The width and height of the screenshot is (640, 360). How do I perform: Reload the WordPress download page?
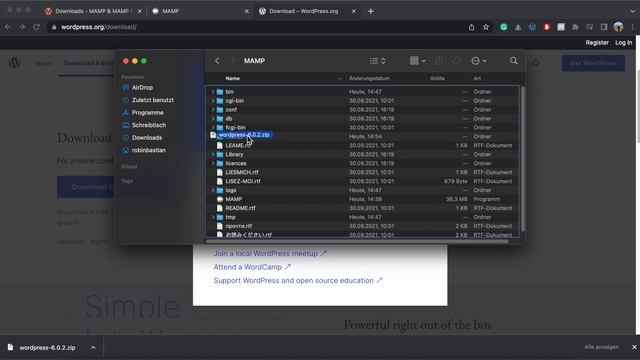tap(36, 27)
